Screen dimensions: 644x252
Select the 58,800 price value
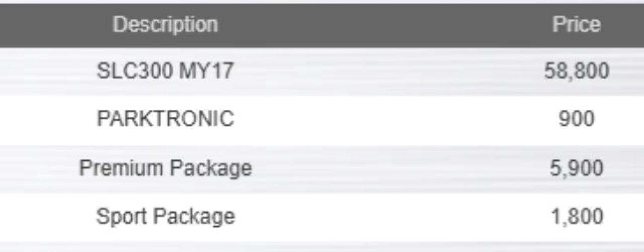pyautogui.click(x=576, y=71)
